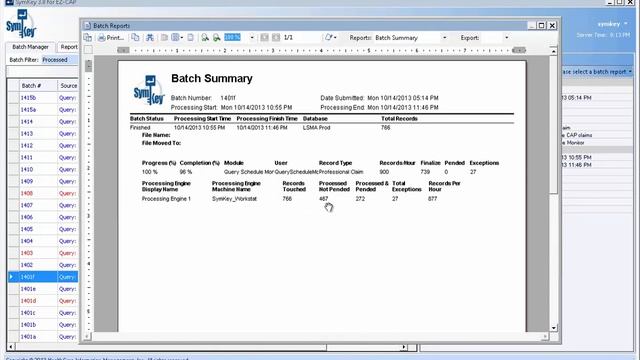Minimize the Batch Reports window
This screenshot has width=640, height=360.
531,25
